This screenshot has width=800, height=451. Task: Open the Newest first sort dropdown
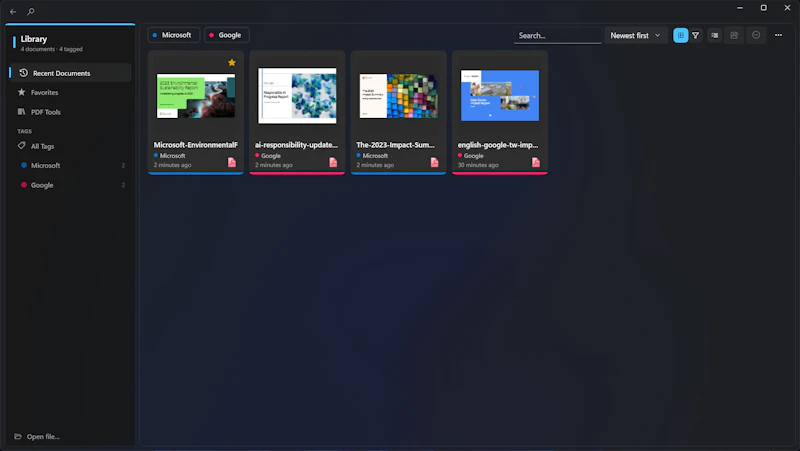click(x=636, y=35)
